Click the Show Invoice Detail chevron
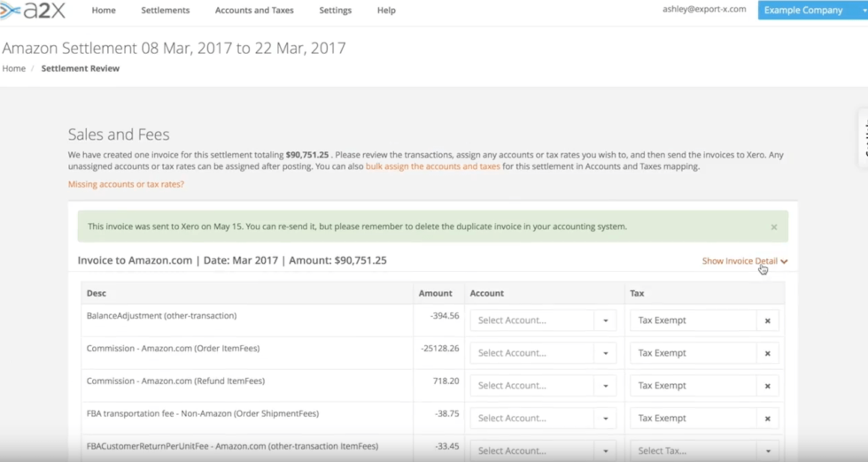The image size is (868, 462). 784,261
